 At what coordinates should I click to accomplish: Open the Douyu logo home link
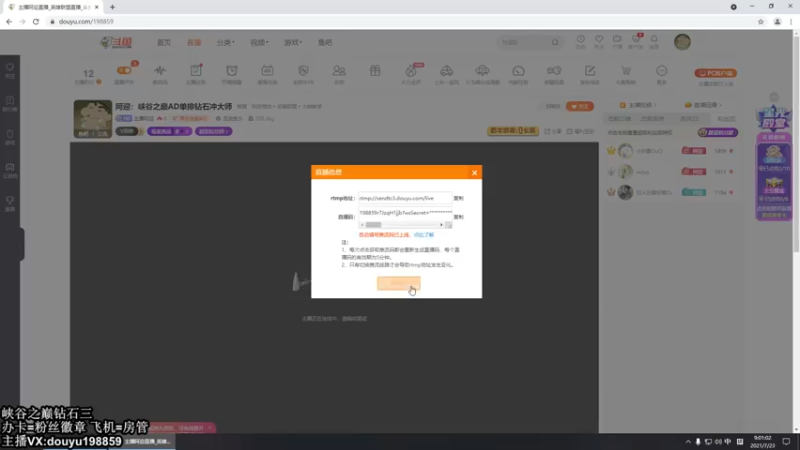click(116, 42)
